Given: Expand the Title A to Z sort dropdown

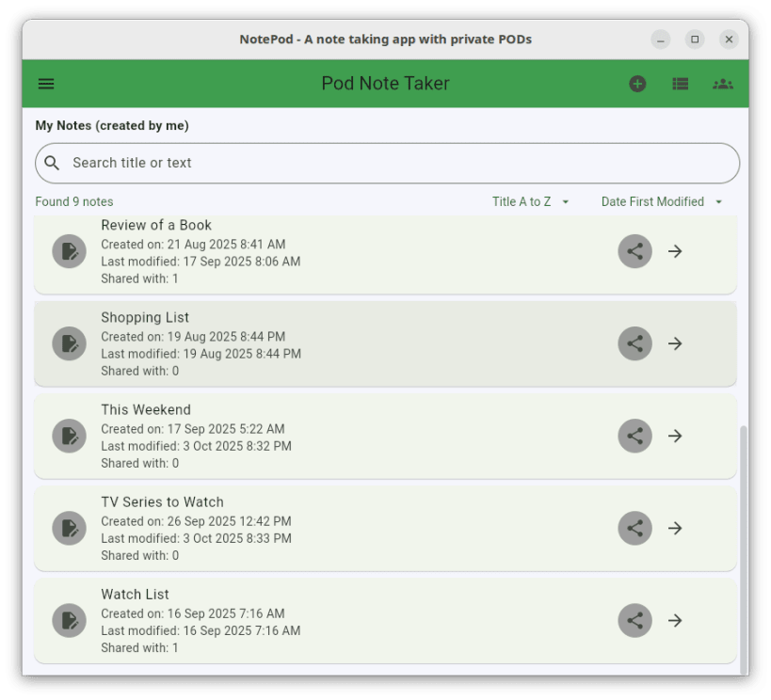Looking at the screenshot, I should 531,201.
